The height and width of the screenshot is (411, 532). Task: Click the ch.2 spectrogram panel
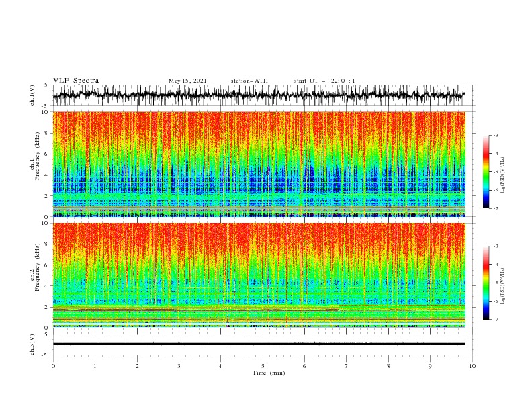tap(259, 275)
